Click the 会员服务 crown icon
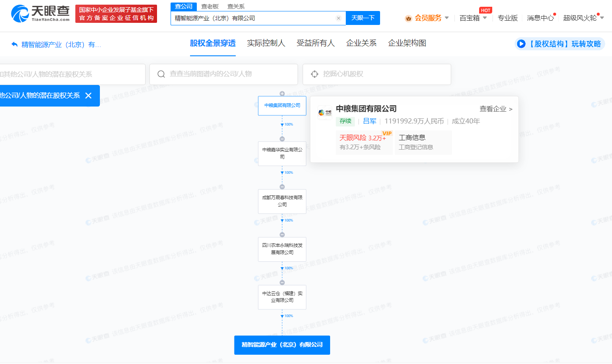Viewport: 612px width, 364px height. click(x=408, y=18)
